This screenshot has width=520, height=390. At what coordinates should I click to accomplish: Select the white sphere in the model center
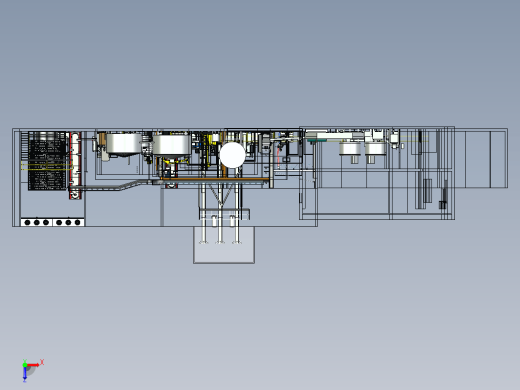pos(233,155)
